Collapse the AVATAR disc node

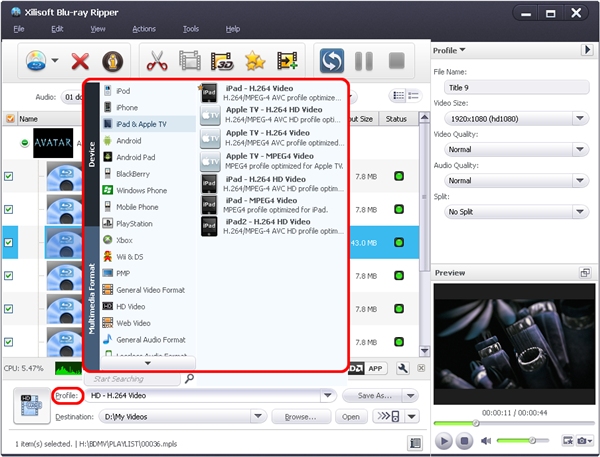(x=24, y=143)
